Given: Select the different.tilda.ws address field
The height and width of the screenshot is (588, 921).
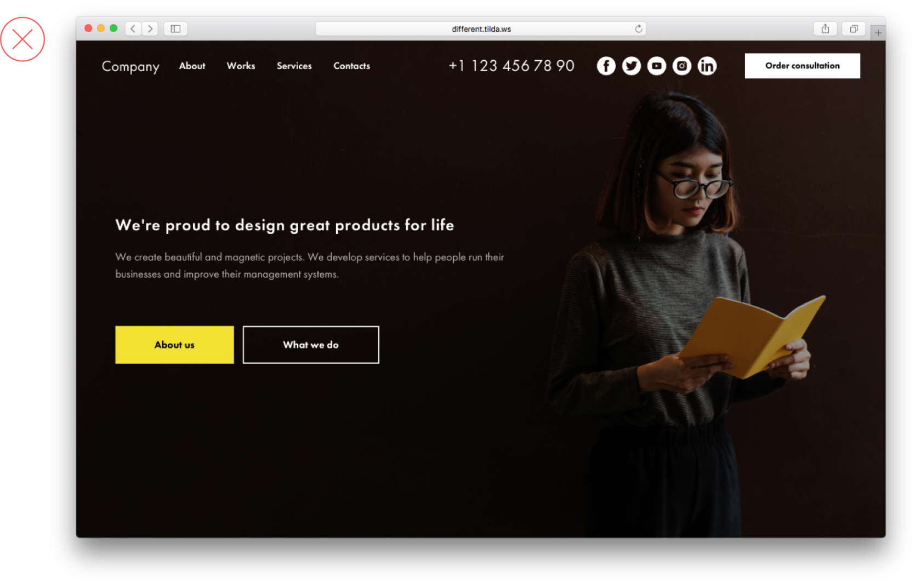Looking at the screenshot, I should 481,28.
